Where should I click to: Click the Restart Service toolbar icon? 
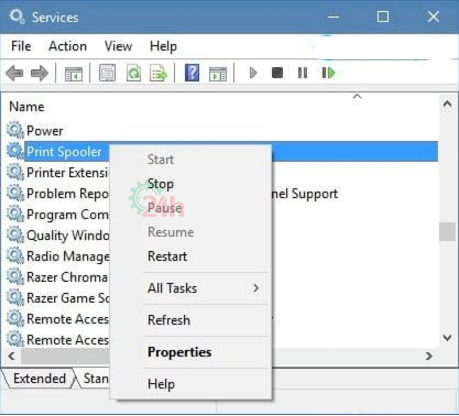click(x=328, y=73)
